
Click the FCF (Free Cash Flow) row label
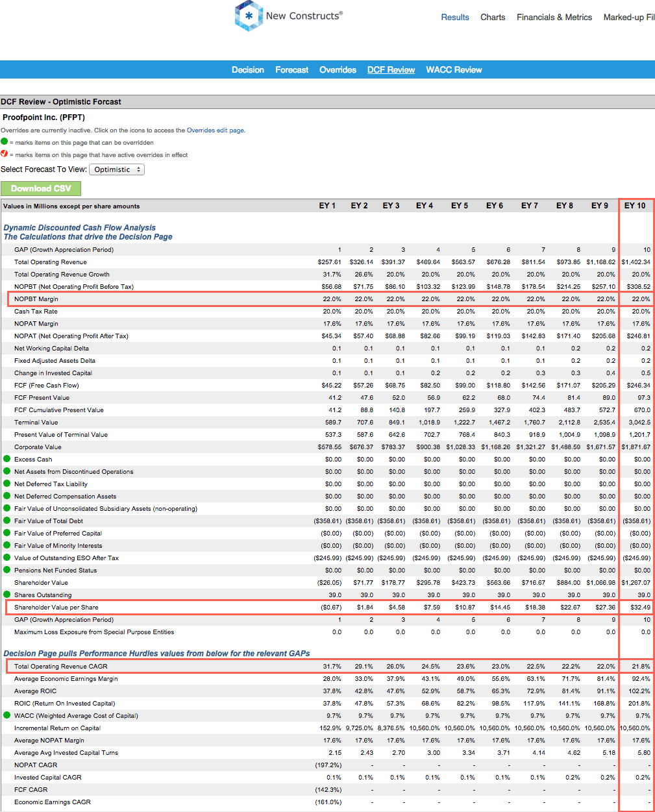pos(47,386)
